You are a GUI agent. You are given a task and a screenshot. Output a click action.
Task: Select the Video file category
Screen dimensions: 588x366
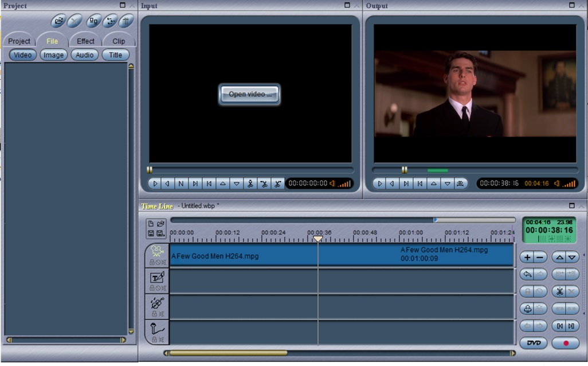[x=22, y=55]
